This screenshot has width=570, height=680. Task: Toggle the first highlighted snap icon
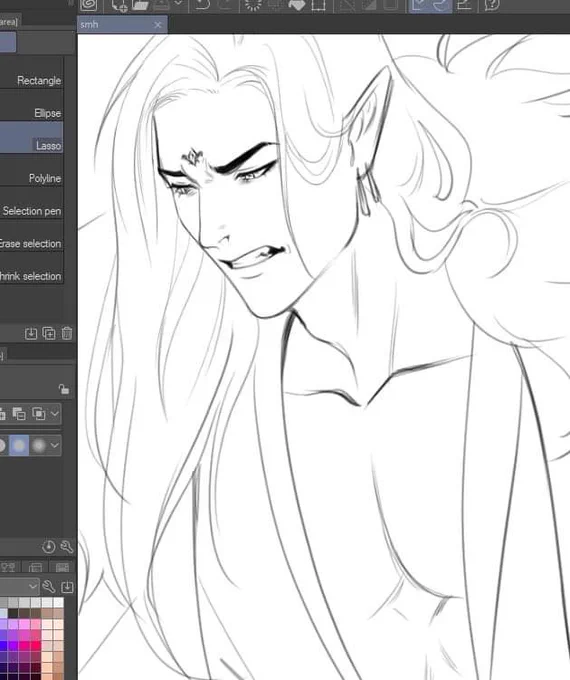click(419, 5)
